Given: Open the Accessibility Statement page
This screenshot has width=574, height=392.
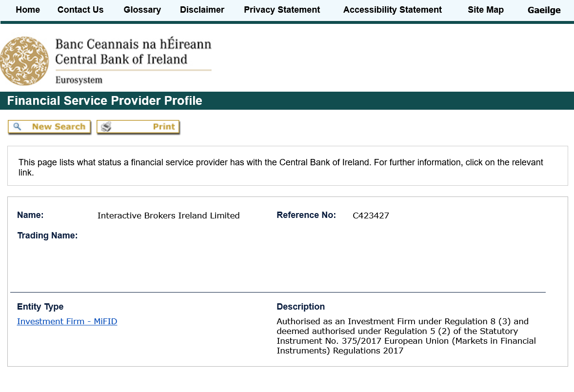Looking at the screenshot, I should coord(393,10).
